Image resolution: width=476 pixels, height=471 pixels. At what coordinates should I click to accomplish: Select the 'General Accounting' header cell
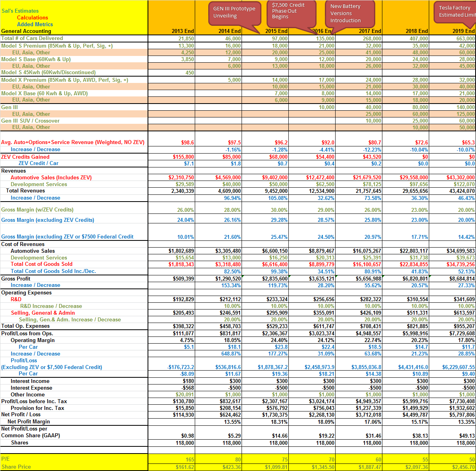point(26,31)
